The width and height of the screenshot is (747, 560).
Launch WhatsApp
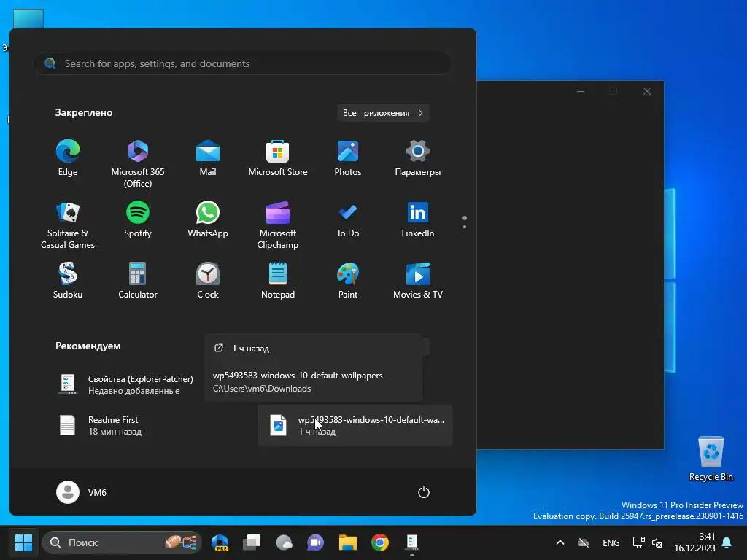pos(208,219)
